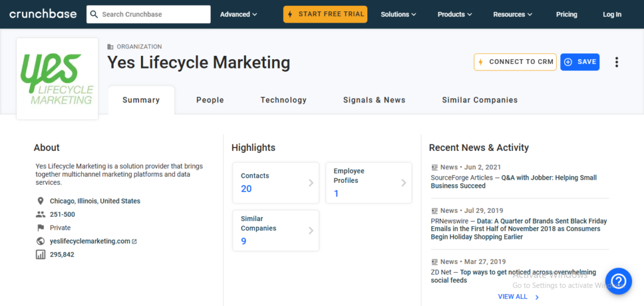Click the Employee Profiles card chevron
The height and width of the screenshot is (306, 644).
[404, 183]
